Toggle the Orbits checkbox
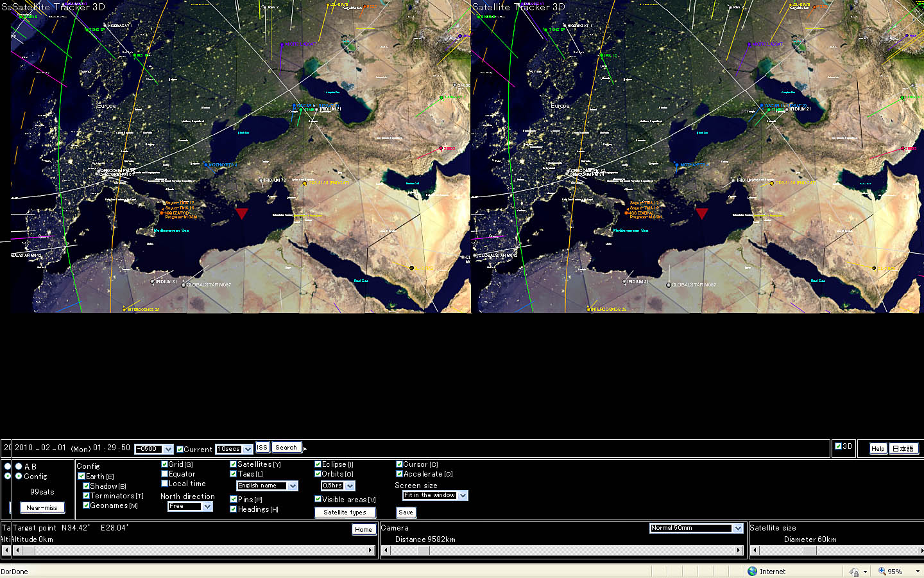Viewport: 924px width, 578px height. (318, 474)
